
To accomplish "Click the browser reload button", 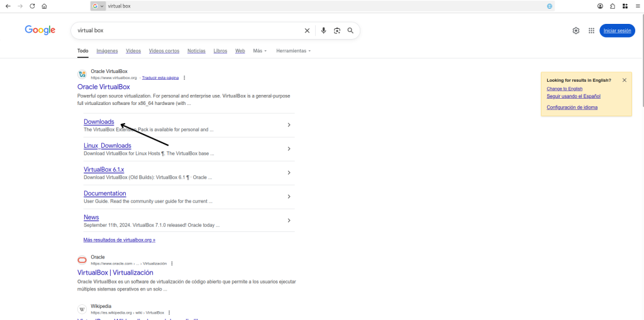I will pos(32,6).
